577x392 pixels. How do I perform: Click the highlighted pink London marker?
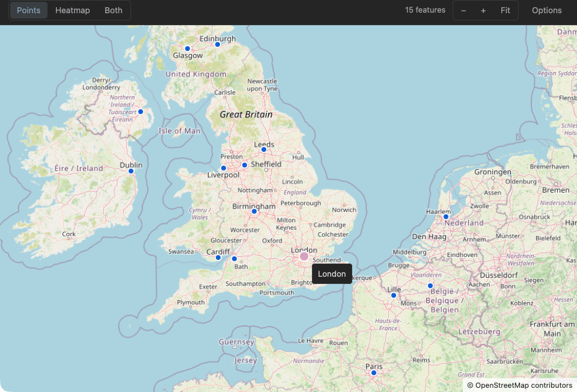point(304,256)
